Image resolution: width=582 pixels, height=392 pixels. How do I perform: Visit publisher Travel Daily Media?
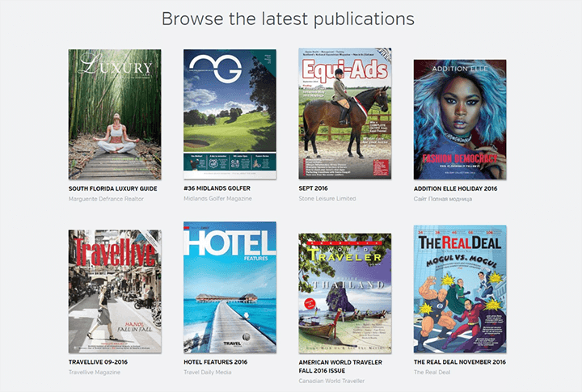tap(208, 372)
